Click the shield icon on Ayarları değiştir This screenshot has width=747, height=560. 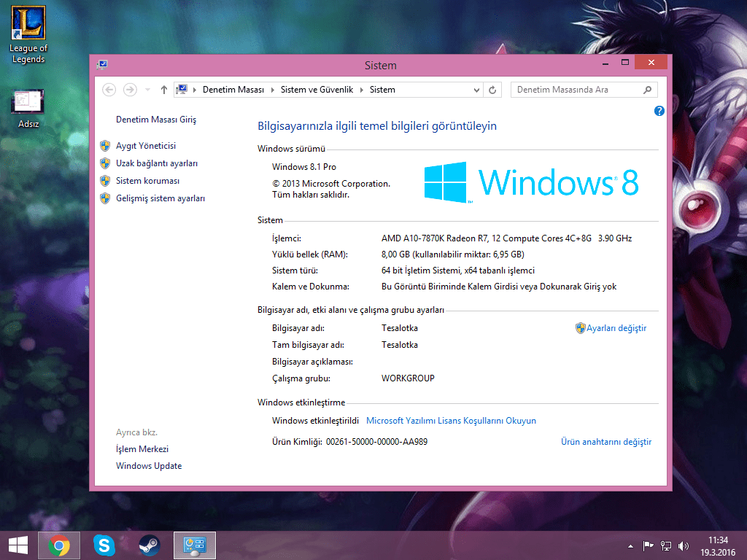click(x=580, y=328)
